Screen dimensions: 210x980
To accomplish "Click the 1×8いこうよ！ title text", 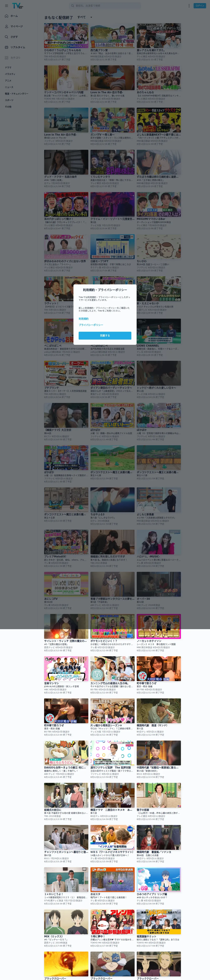I will [x=53, y=894].
